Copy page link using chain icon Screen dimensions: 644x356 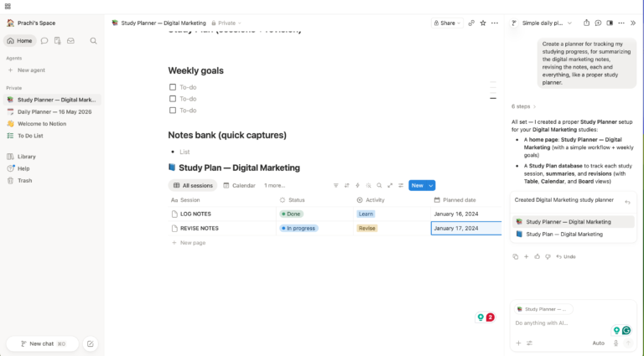tap(471, 23)
